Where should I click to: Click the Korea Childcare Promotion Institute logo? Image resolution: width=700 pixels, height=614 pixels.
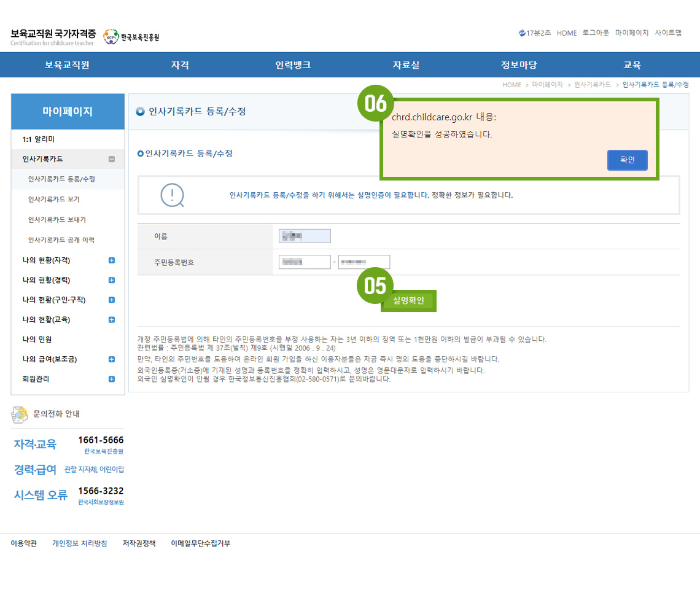pyautogui.click(x=131, y=37)
